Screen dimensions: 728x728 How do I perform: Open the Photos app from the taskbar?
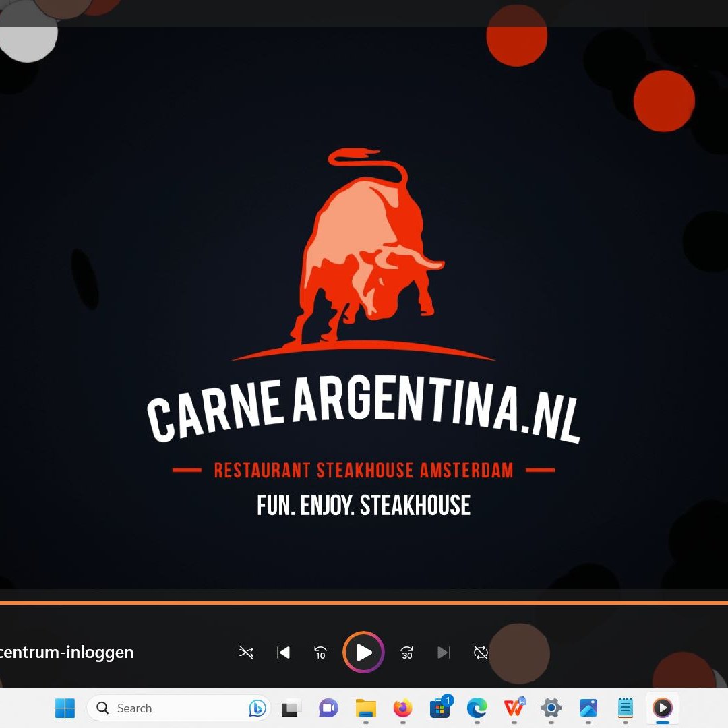pos(588,708)
